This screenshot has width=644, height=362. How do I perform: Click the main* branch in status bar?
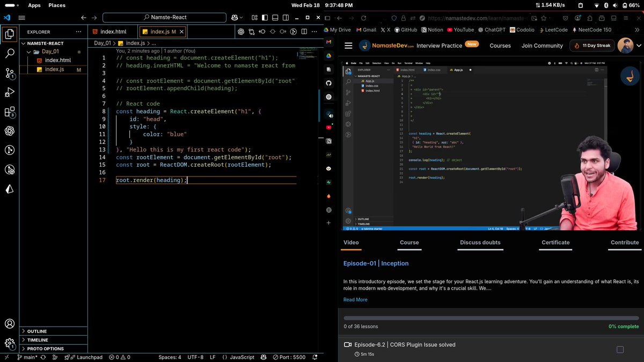[x=27, y=357]
